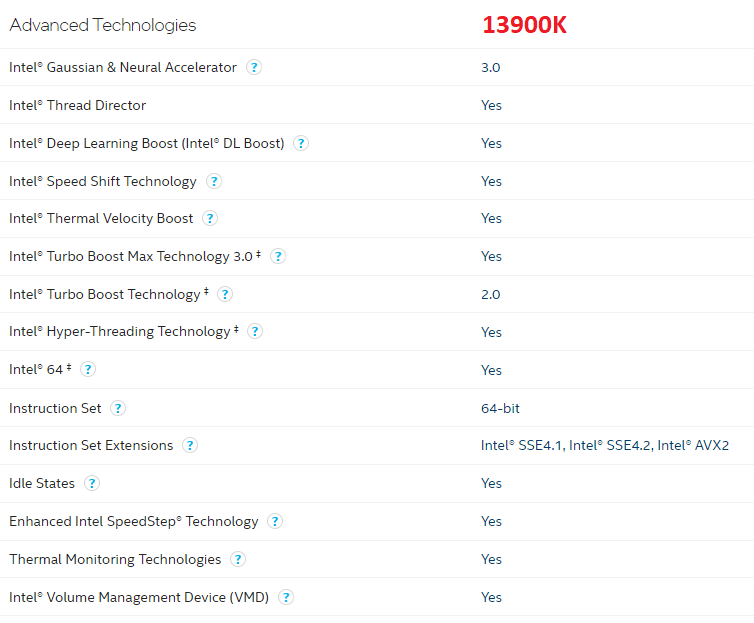Click Yes value for Turbo Boost Max 3.0
The width and height of the screenshot is (754, 623).
[491, 257]
